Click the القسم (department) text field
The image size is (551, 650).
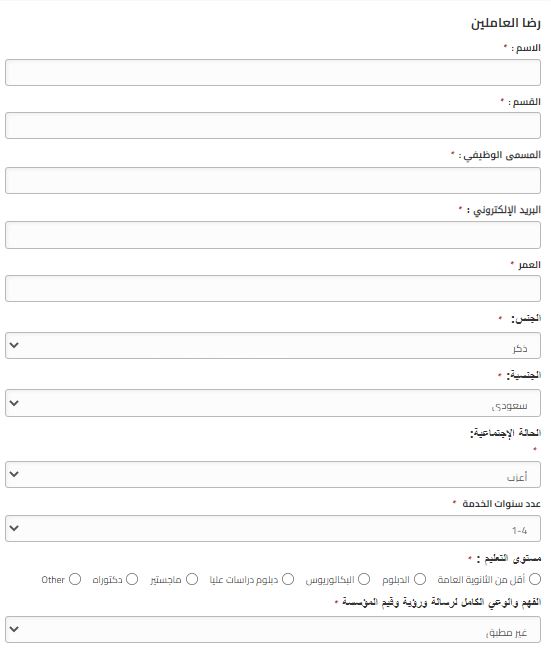tap(273, 126)
